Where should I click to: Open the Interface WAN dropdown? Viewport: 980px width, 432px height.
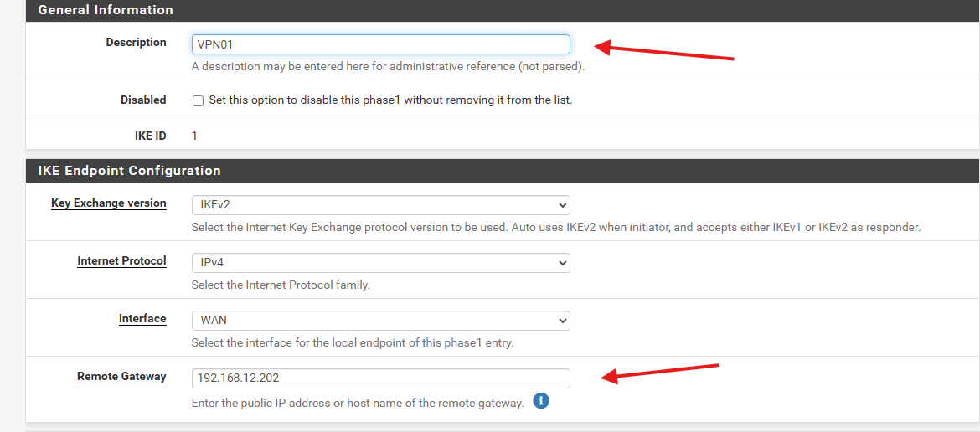pos(380,321)
